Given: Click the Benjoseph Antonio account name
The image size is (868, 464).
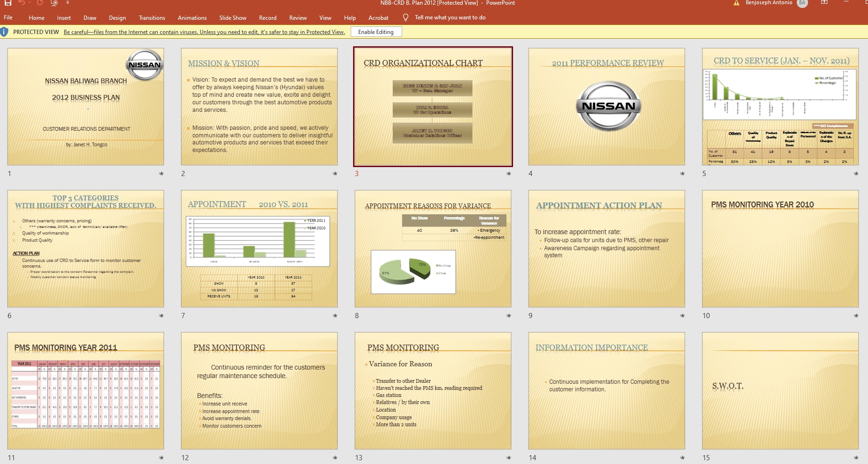Looking at the screenshot, I should point(769,3).
